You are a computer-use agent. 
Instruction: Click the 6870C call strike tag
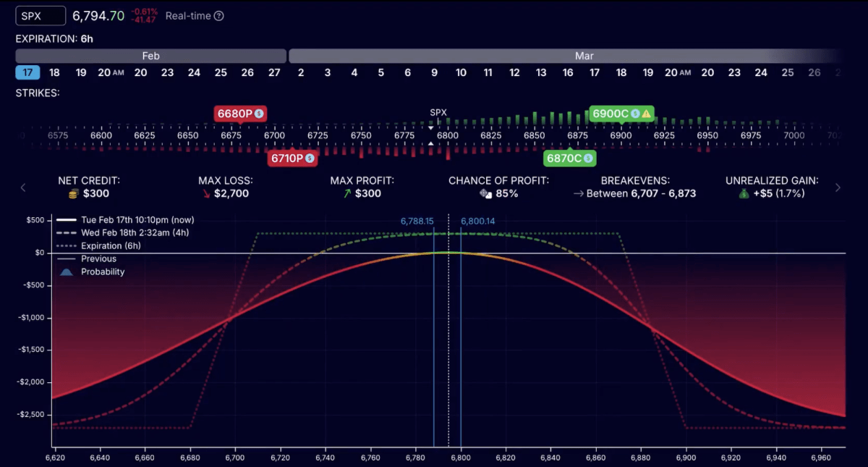click(569, 158)
